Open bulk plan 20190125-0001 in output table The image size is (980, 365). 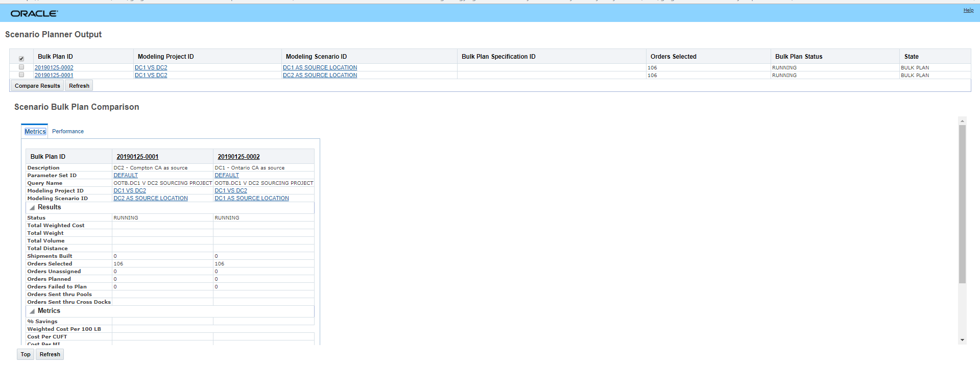pyautogui.click(x=54, y=75)
